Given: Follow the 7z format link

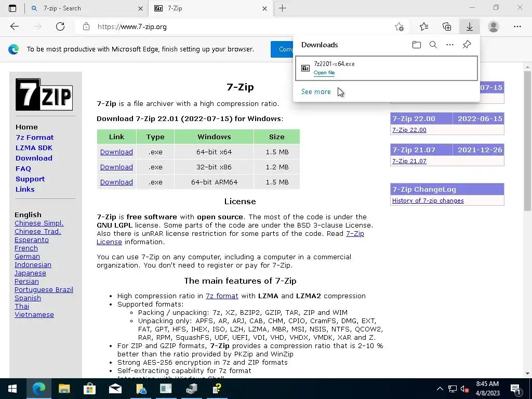Looking at the screenshot, I should coord(222,296).
